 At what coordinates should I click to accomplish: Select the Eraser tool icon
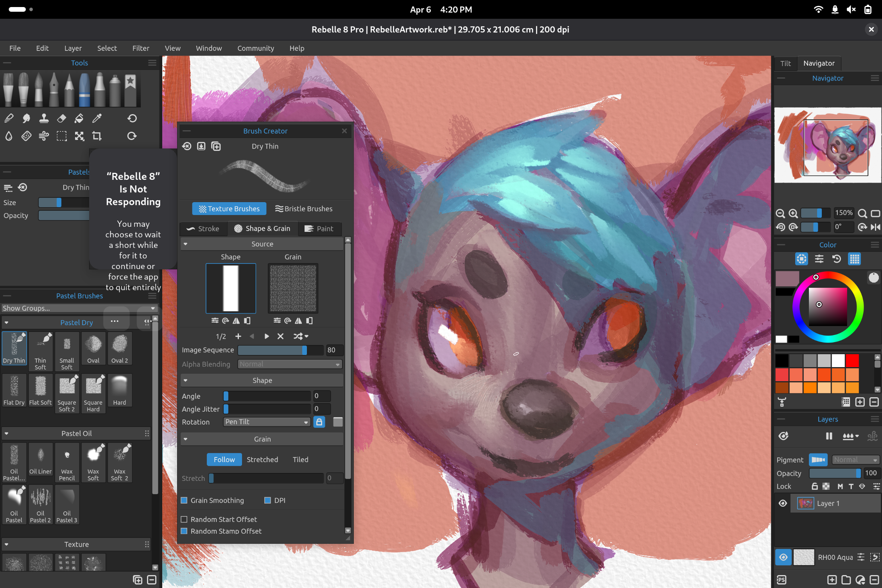pos(61,118)
